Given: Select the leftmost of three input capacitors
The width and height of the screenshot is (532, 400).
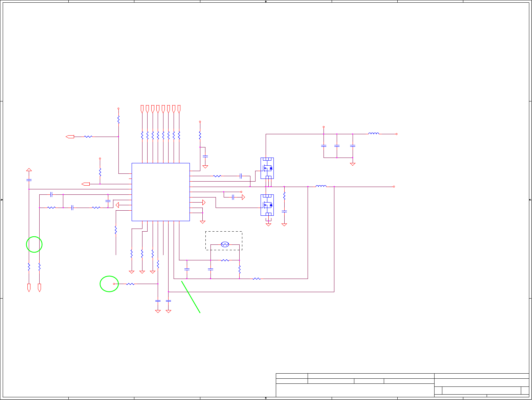Looking at the screenshot, I should (x=324, y=146).
